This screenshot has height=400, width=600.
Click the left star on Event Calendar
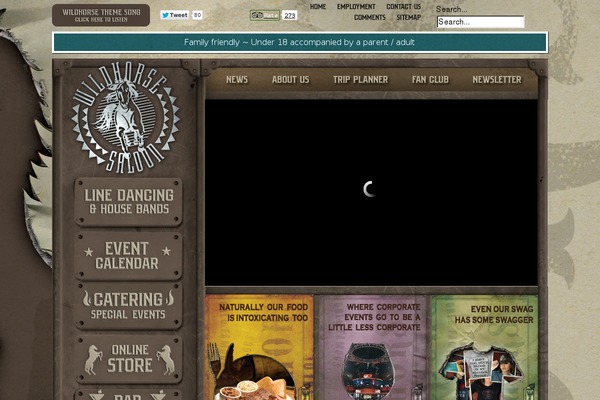(89, 252)
